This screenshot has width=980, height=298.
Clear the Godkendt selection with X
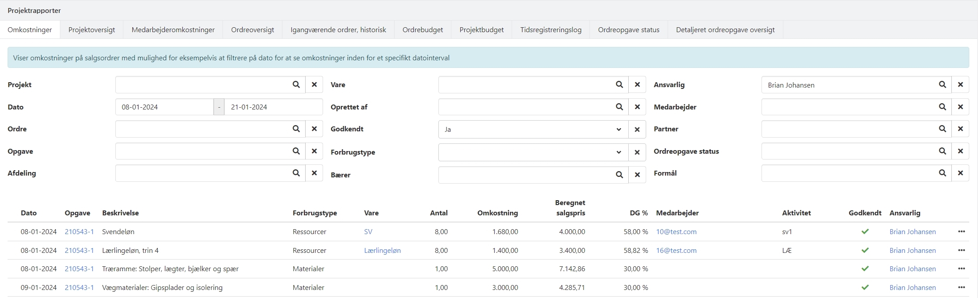637,130
